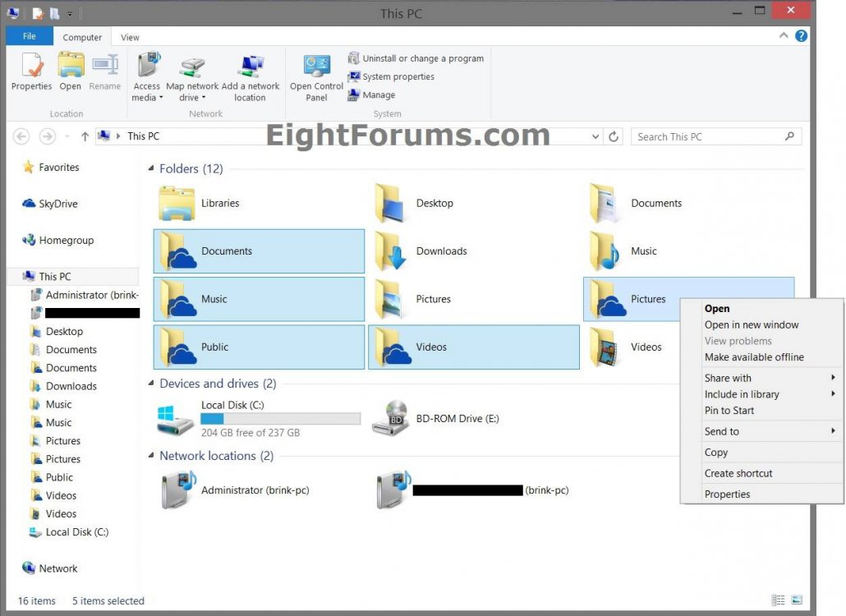Select the Desktop folder icon
This screenshot has width=846, height=616.
tap(390, 204)
